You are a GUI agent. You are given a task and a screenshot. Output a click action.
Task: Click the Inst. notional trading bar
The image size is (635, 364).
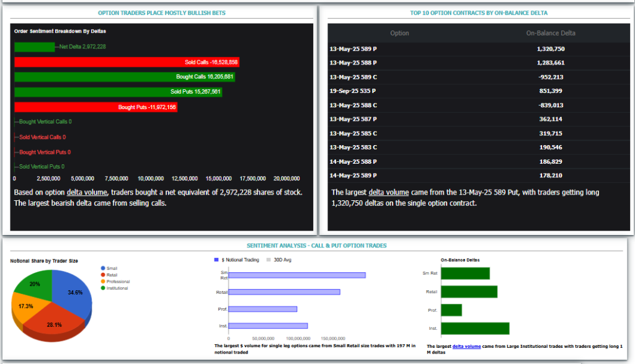268,326
